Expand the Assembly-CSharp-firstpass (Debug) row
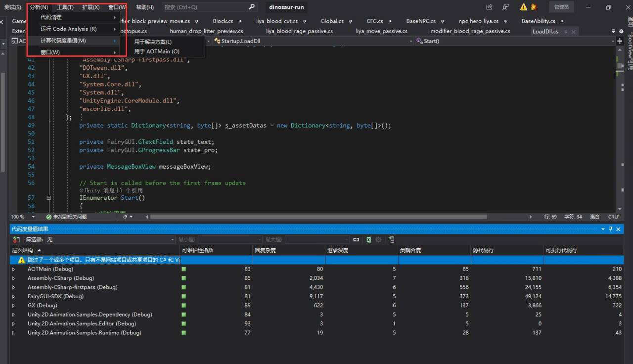633x364 pixels. click(x=14, y=287)
